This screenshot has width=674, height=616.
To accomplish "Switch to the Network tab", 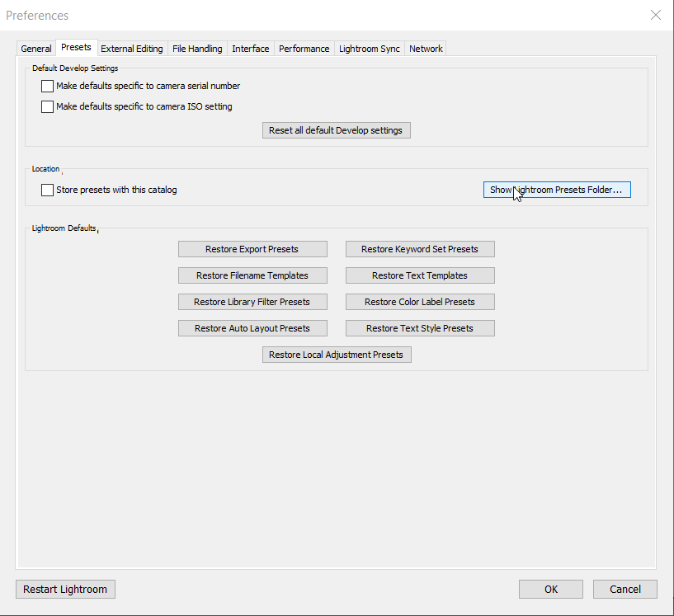I will coord(425,48).
